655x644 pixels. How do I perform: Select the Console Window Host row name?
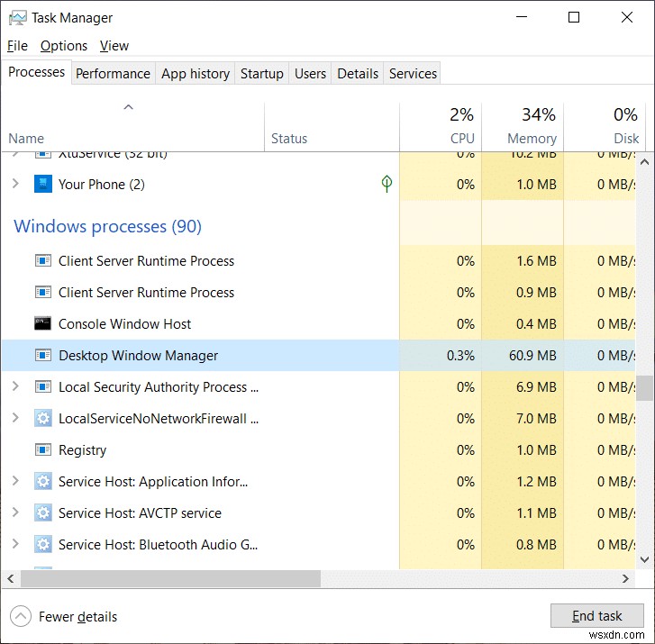click(x=124, y=323)
